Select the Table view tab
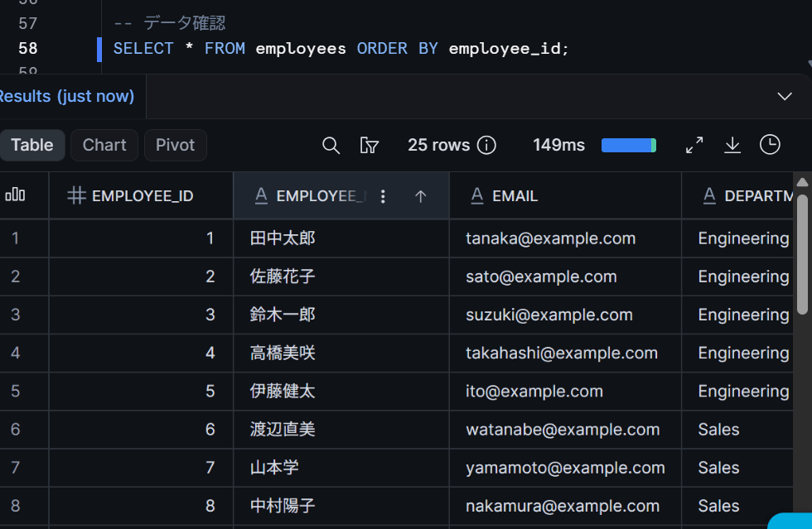This screenshot has height=529, width=812. click(31, 145)
